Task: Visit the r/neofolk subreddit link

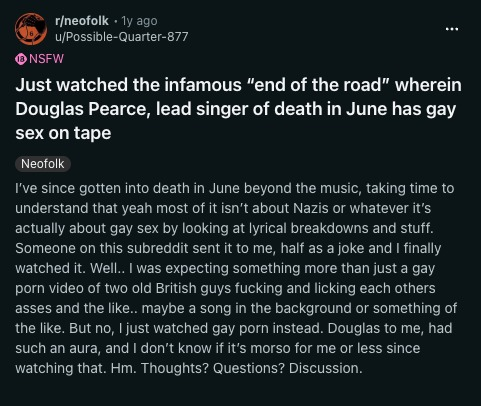Action: tap(82, 21)
